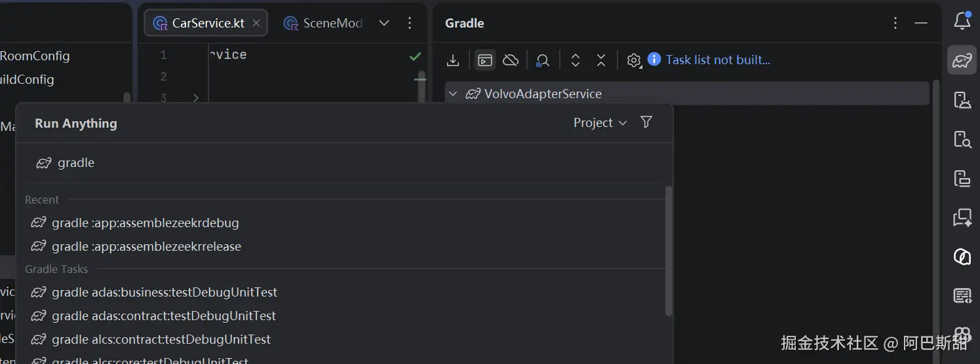Viewport: 980px width, 364px height.
Task: Open the Running Devices sidebar icon
Action: (x=962, y=178)
